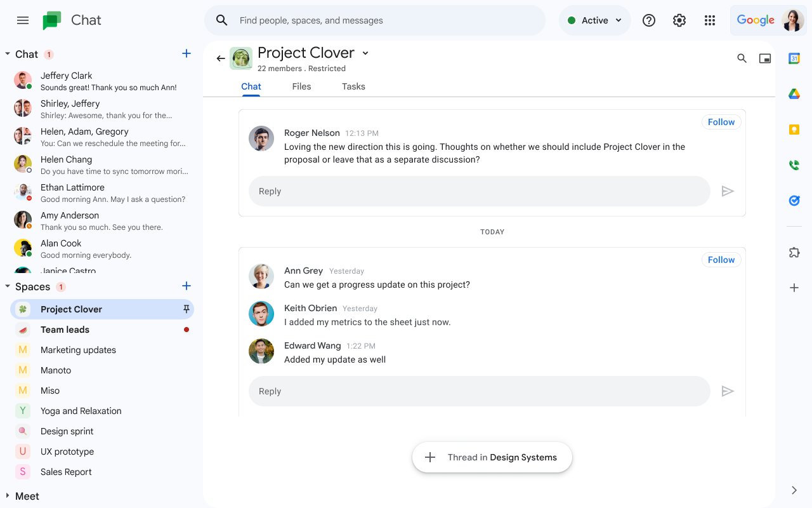Screen dimensions: 812x508
Task: Open Google Keep notes from the side panel
Action: click(x=794, y=129)
